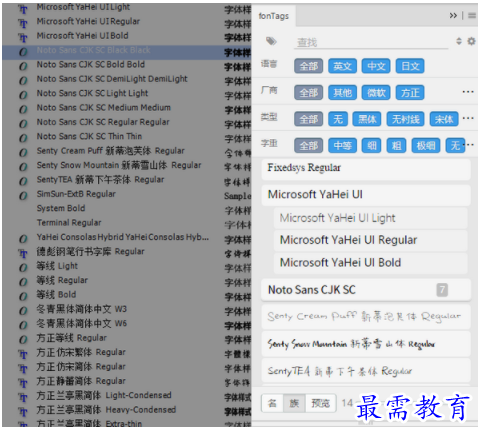
Task: Click the OpenType icon beside 方正等线 Regular
Action: pos(23,339)
